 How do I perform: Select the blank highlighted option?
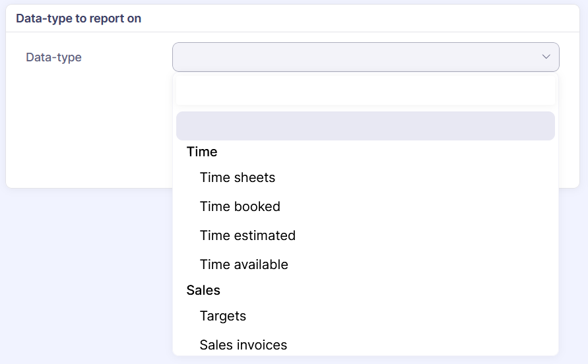[365, 126]
